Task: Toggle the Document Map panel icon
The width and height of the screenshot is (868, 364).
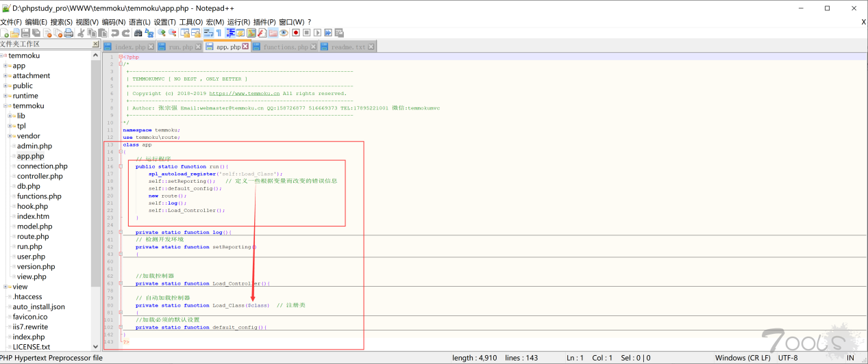Action: click(x=251, y=33)
